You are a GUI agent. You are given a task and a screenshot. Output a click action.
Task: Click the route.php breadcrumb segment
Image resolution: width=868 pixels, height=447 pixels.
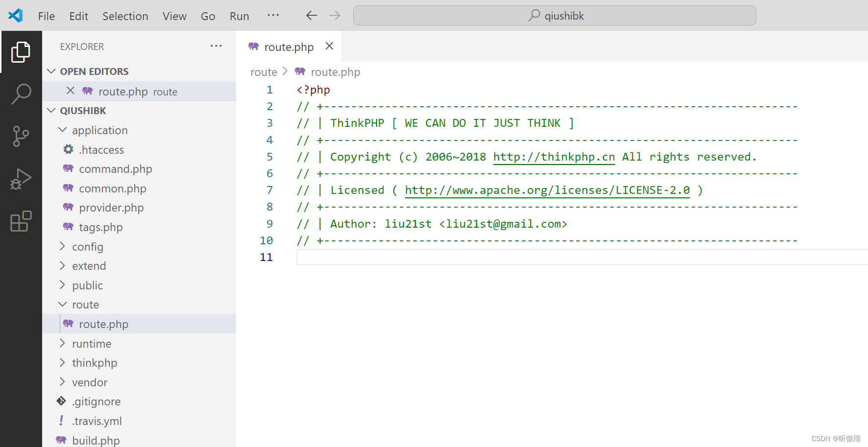335,72
